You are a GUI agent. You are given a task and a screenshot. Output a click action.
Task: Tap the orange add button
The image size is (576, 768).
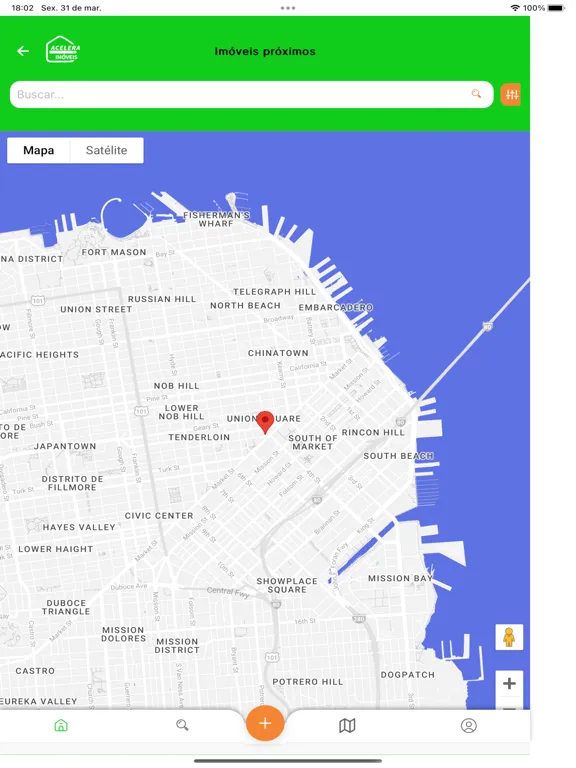point(265,723)
